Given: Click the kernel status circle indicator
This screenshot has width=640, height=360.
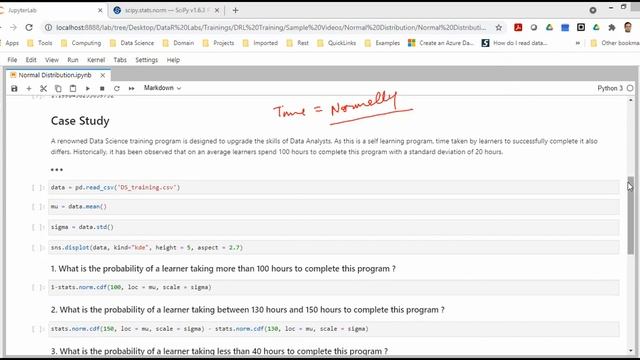Looking at the screenshot, I should click(630, 88).
